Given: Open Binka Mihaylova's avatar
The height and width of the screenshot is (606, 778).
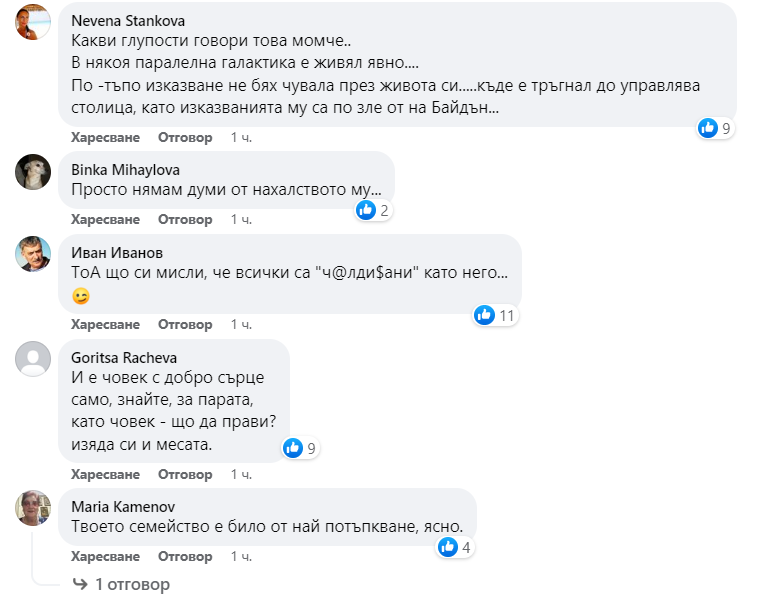Looking at the screenshot, I should 34,172.
